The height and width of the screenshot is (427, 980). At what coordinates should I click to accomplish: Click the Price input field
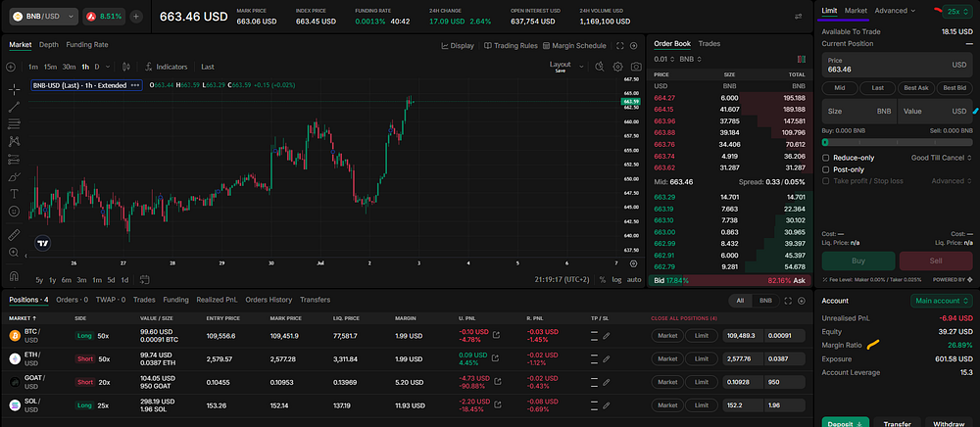[897, 65]
